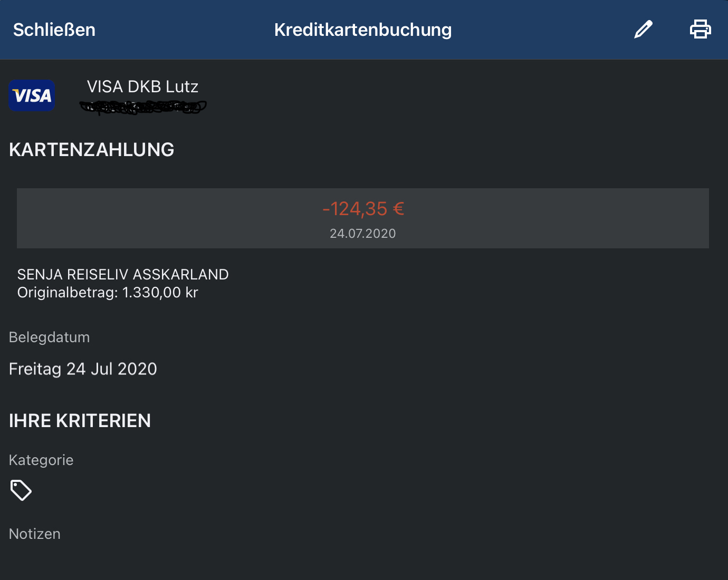The width and height of the screenshot is (728, 580).
Task: Click the -124,35 € amount
Action: coord(363,209)
